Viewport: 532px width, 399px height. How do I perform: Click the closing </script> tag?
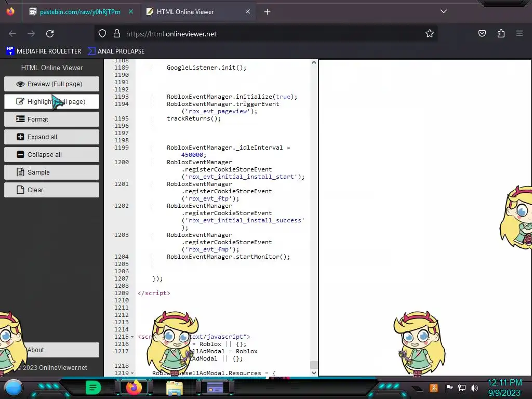[154, 293]
